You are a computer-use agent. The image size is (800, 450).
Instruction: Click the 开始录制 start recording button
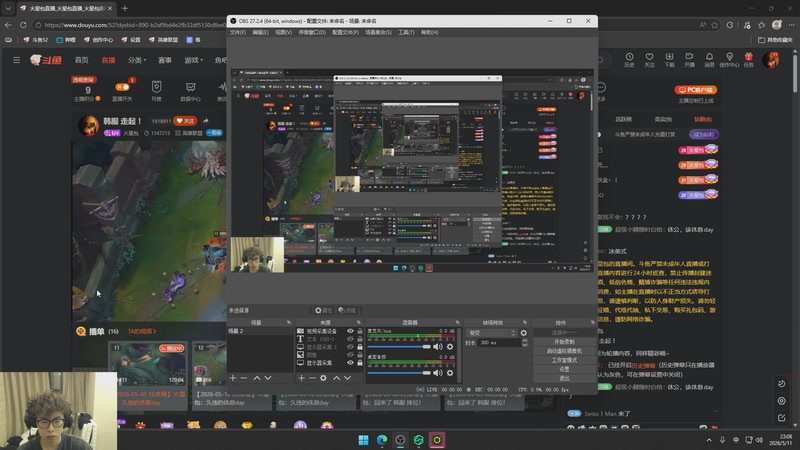click(x=564, y=341)
